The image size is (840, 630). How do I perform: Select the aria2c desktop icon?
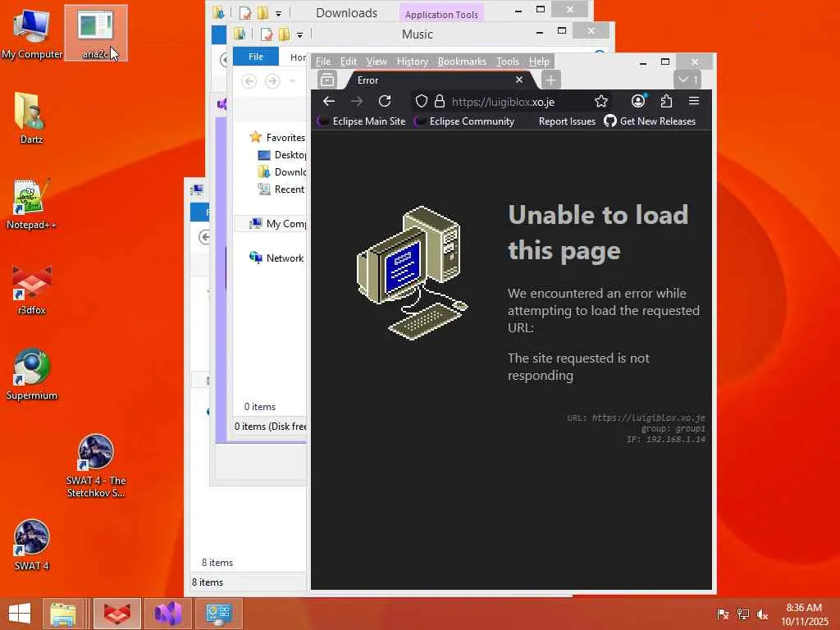point(95,33)
